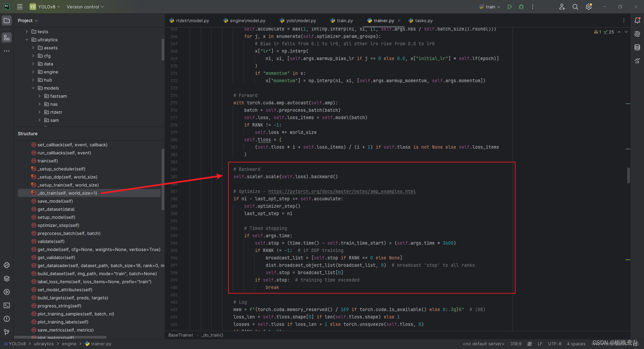Viewport: 644px width, 349px height.
Task: Open the train run configuration dropdown
Action: point(490,7)
